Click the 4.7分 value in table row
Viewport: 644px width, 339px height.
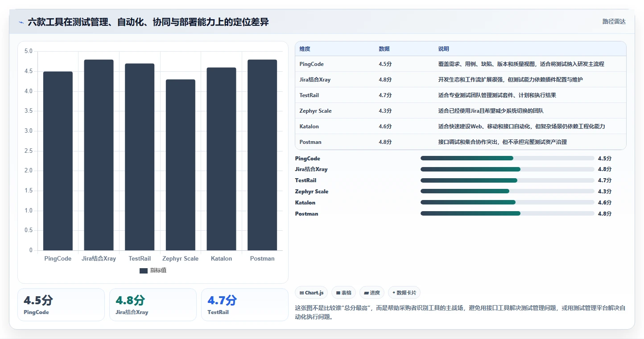point(385,95)
